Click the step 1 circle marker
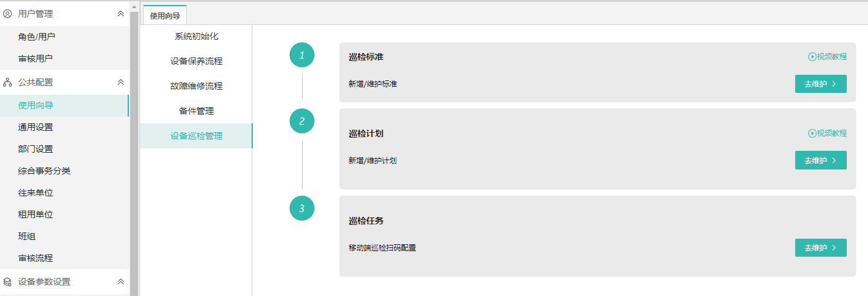868x296 pixels. [302, 55]
